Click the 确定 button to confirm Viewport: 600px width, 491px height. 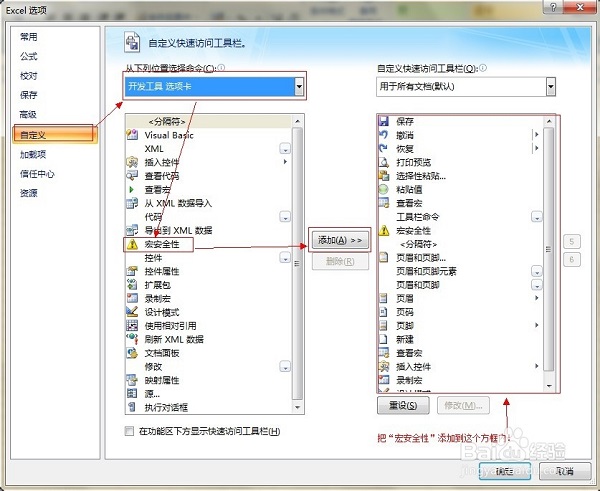503,470
